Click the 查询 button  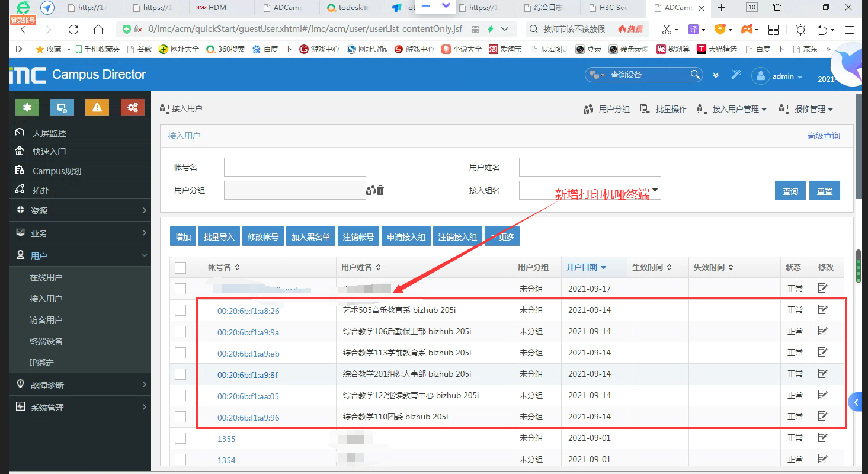point(790,191)
